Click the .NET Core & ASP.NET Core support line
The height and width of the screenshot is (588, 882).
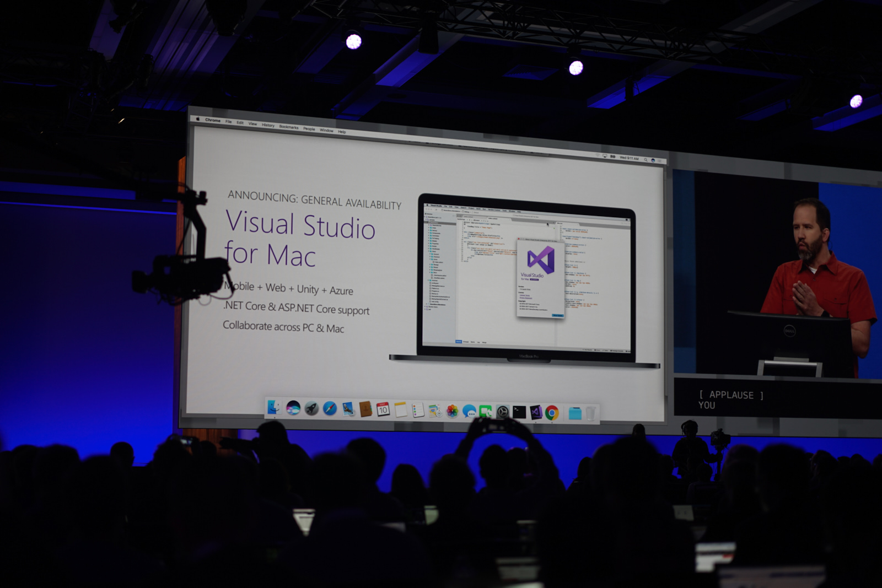point(296,308)
